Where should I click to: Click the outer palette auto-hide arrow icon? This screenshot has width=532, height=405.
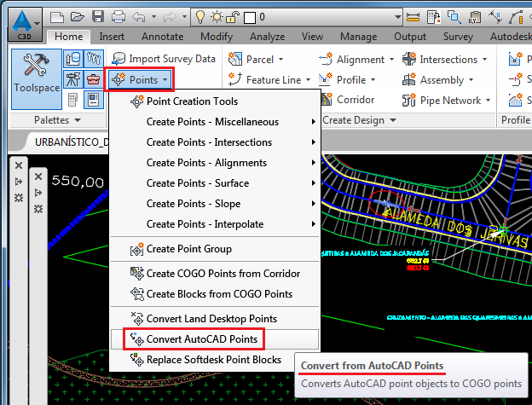[19, 182]
